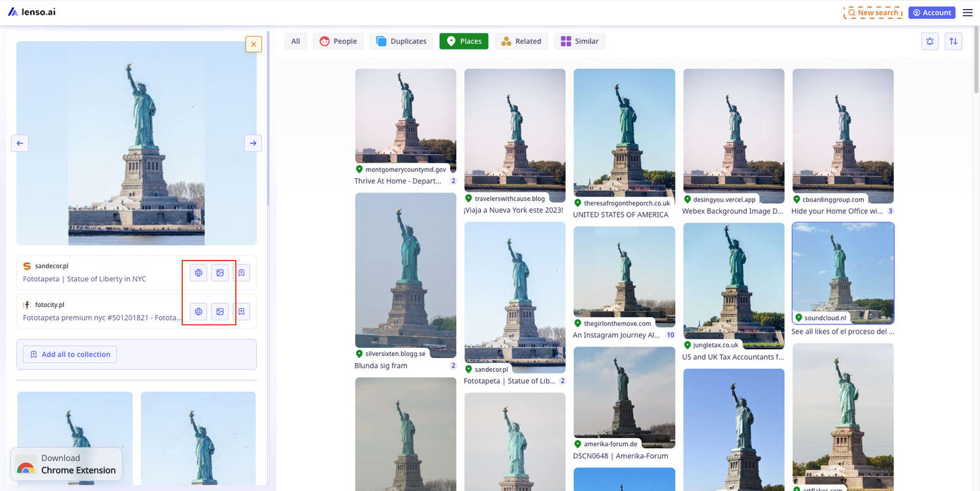Switch to the Similar filter tab
The width and height of the screenshot is (980, 491).
pos(580,41)
